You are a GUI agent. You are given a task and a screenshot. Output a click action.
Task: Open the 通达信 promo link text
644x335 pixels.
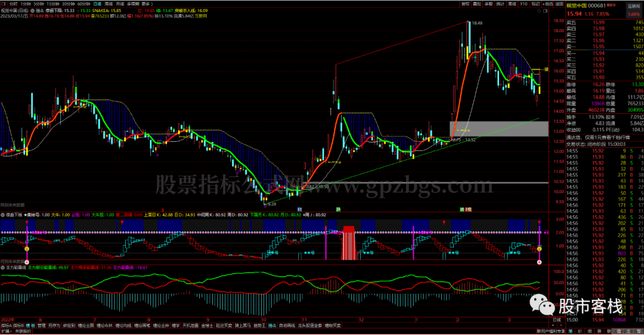[x=597, y=138]
